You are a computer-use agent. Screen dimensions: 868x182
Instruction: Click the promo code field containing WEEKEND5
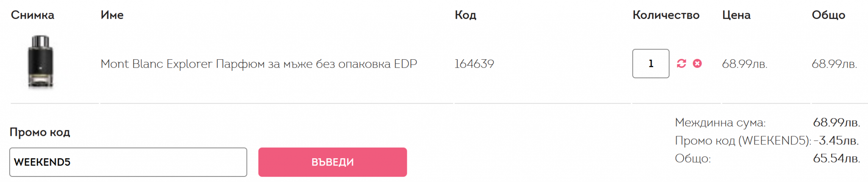click(x=128, y=162)
